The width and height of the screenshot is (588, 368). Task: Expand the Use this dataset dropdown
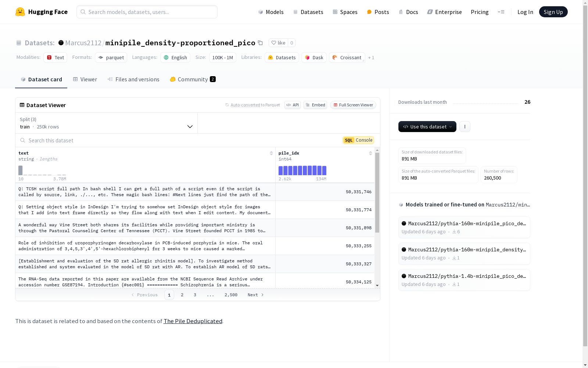[427, 127]
